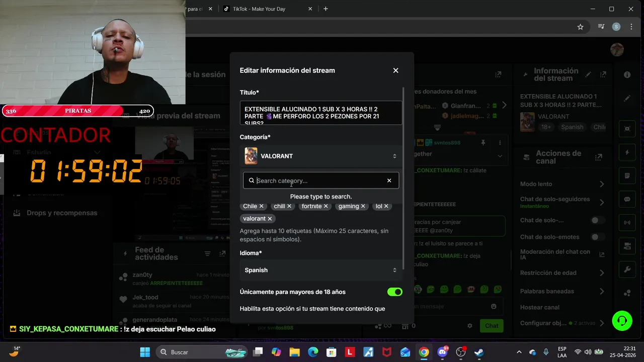
Task: Toggle the 18+ only switch
Action: tap(395, 292)
